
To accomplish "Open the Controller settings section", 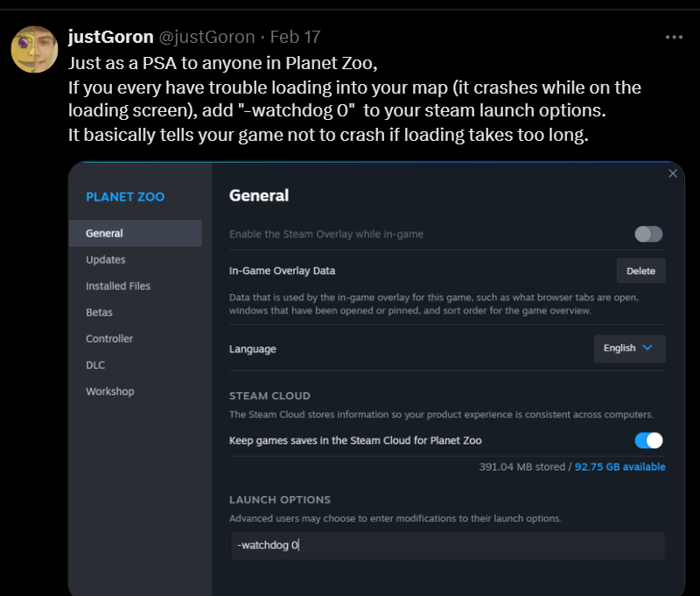I will [109, 339].
